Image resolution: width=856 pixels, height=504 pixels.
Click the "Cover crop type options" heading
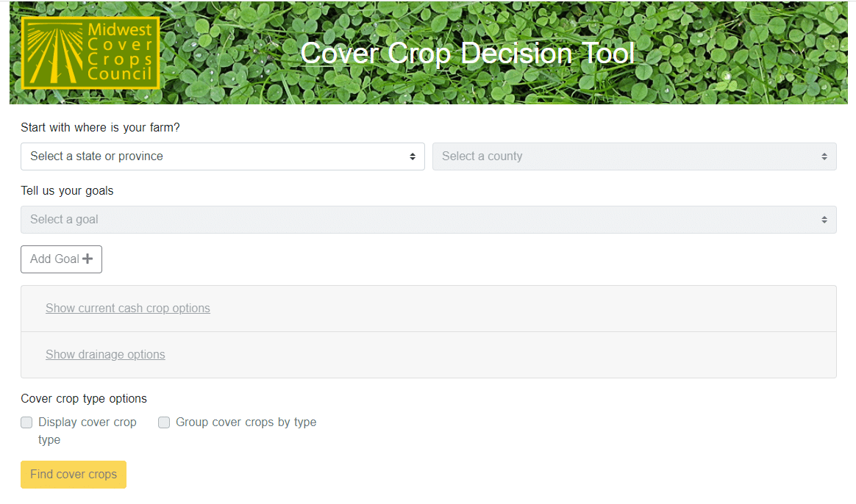point(84,399)
